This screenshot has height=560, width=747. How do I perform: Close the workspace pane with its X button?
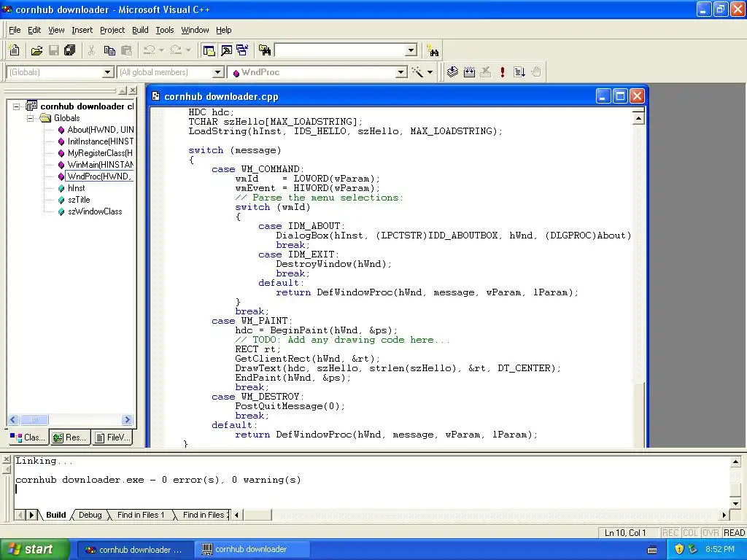(x=133, y=90)
